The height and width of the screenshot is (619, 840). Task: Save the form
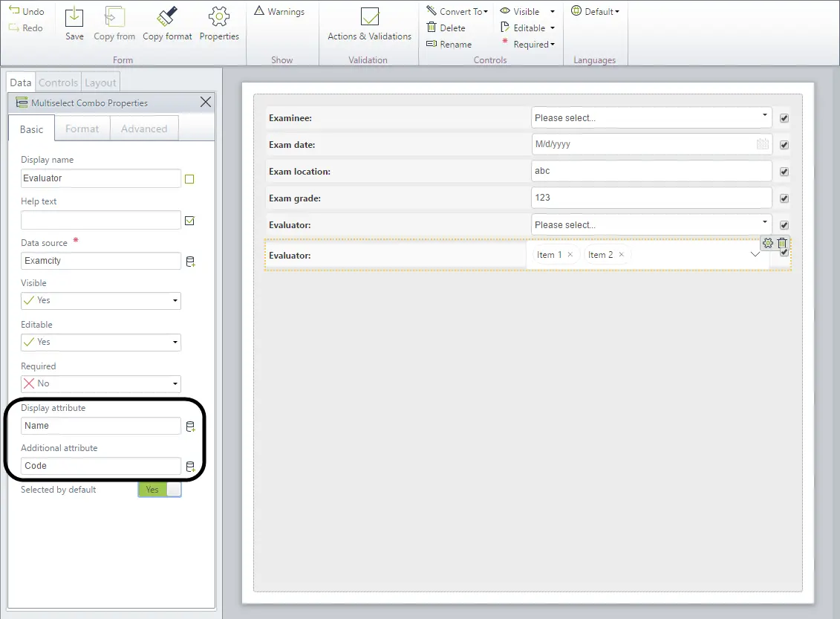point(74,24)
